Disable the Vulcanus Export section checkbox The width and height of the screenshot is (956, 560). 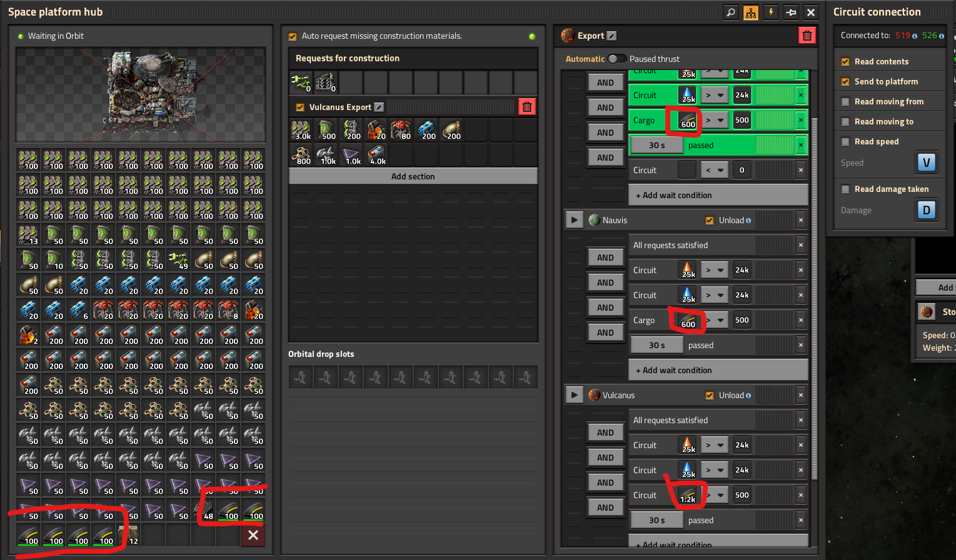coord(300,107)
